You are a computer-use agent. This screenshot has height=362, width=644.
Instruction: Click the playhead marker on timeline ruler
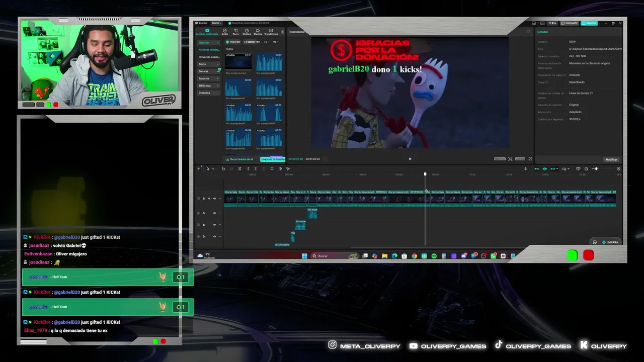coord(425,174)
